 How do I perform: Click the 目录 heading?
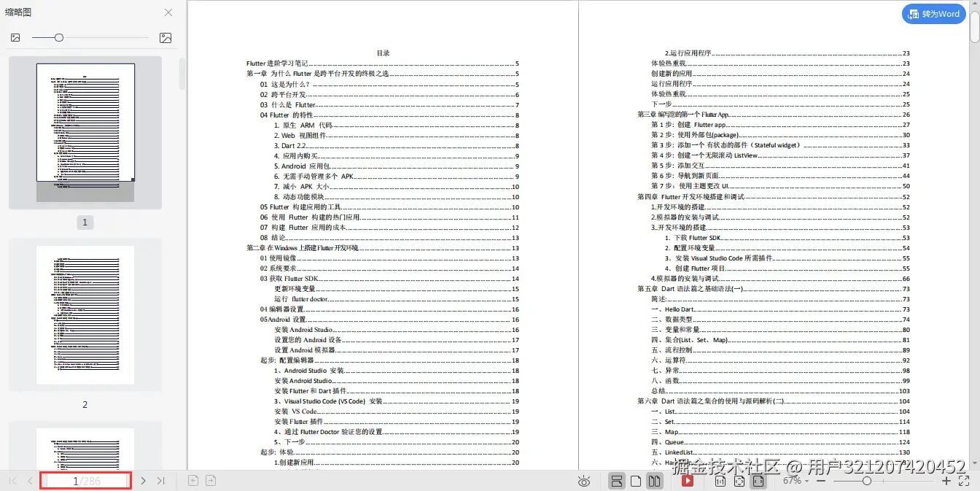point(383,53)
